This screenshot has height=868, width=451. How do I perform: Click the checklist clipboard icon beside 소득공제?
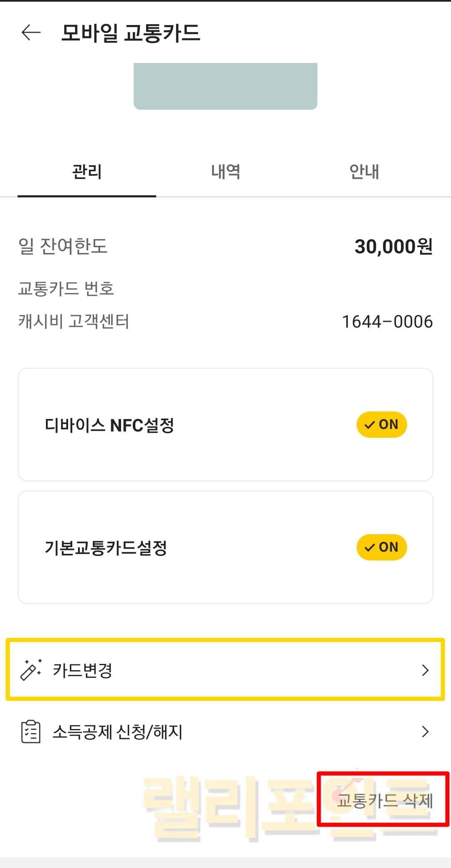point(30,732)
